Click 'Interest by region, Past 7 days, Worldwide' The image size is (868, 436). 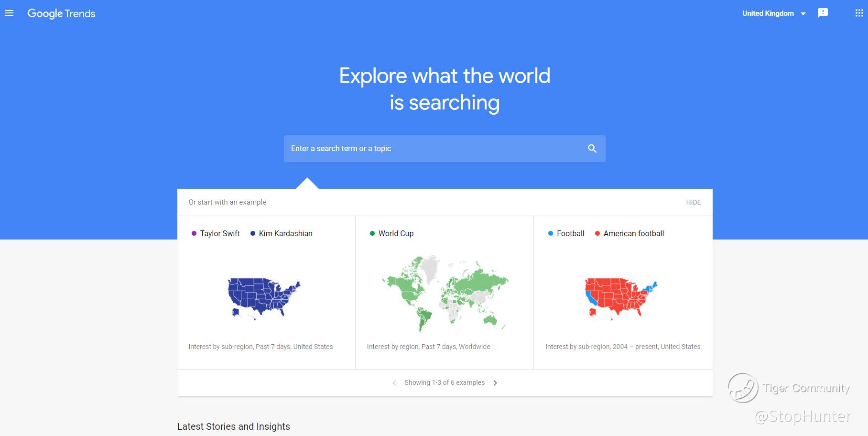click(428, 347)
